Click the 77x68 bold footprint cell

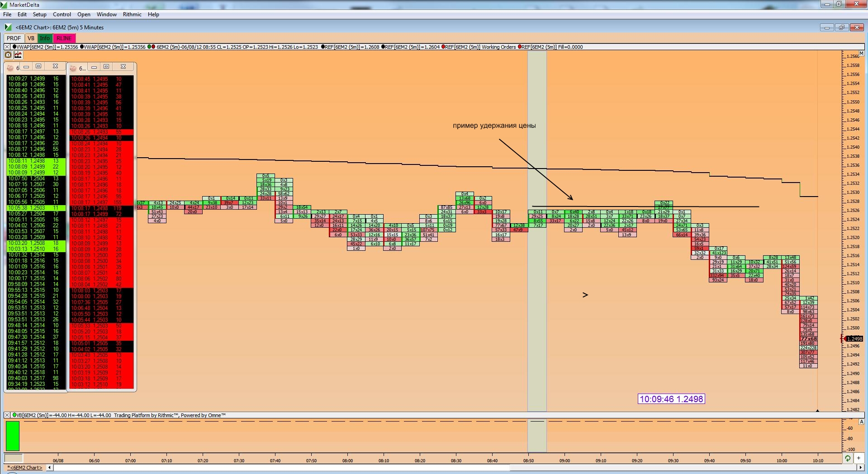point(809,339)
